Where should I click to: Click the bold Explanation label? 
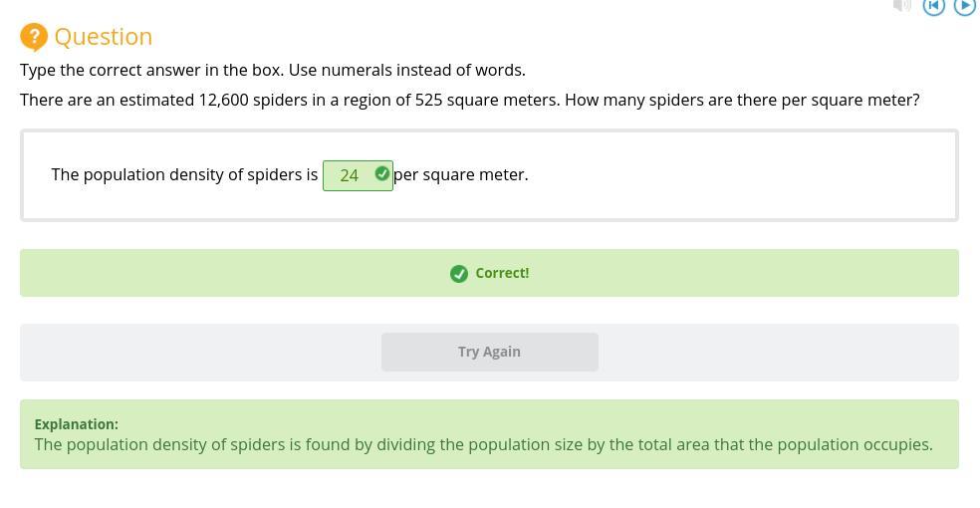coord(77,424)
